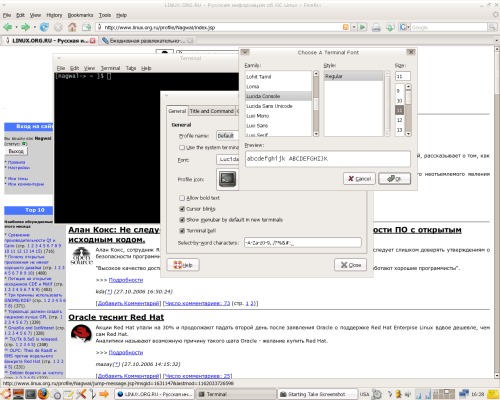This screenshot has width=500, height=400.
Task: Reload the page with the refresh icon
Action: coord(44,27)
